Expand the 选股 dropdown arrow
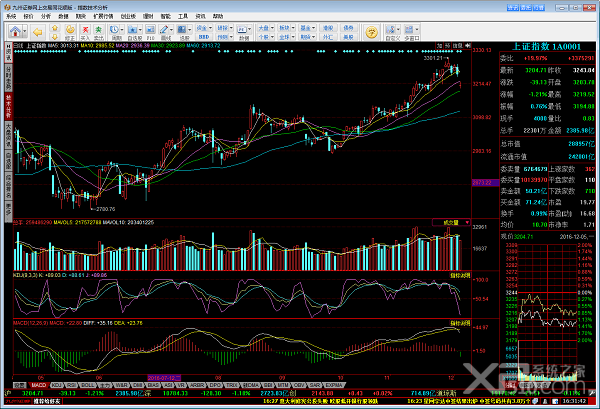 point(189,29)
